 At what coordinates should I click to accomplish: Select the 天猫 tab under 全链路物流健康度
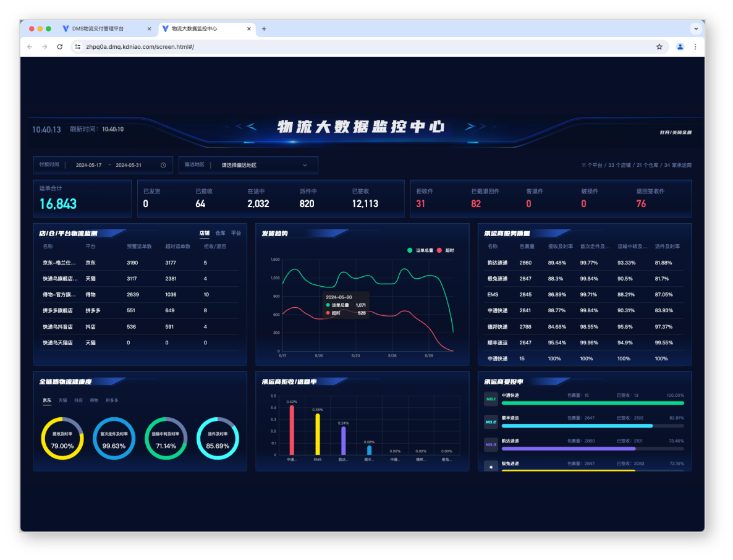point(62,400)
